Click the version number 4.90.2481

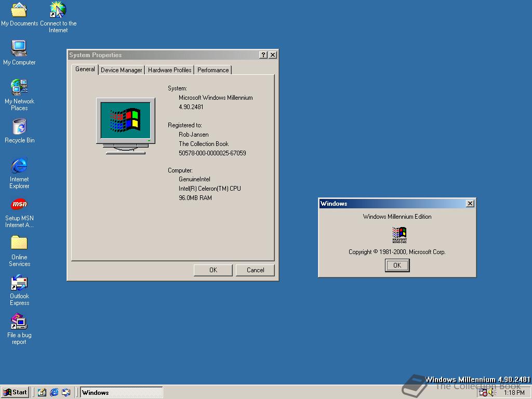pyautogui.click(x=191, y=107)
